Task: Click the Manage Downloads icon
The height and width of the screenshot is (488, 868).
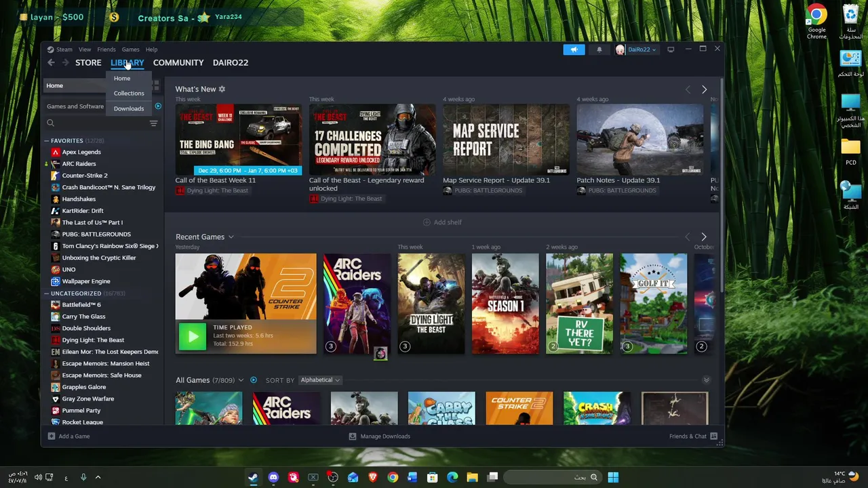Action: click(x=352, y=436)
